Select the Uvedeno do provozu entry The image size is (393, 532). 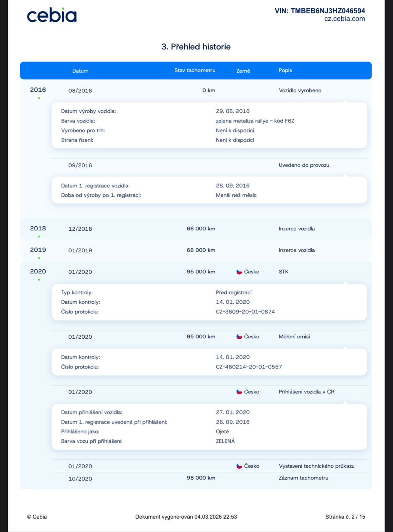tap(304, 165)
